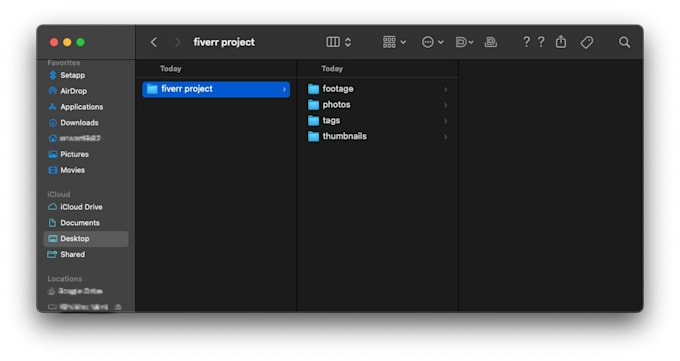Select the footage folder
This screenshot has width=680, height=361.
click(x=377, y=89)
